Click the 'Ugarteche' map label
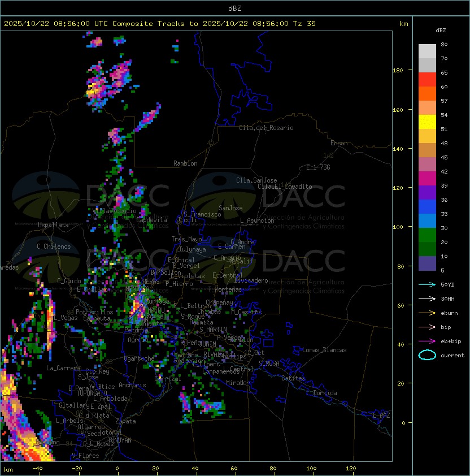 (x=140, y=358)
